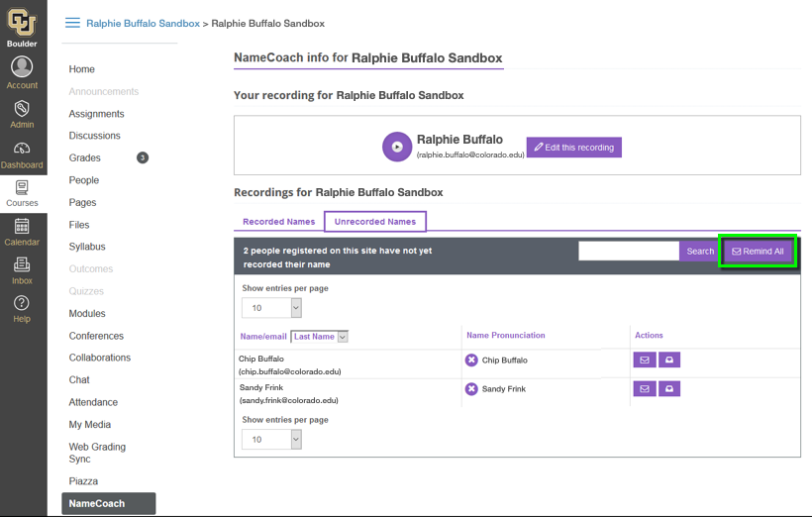The height and width of the screenshot is (517, 812).
Task: Send email reminder to Chip Buffalo
Action: coord(644,361)
